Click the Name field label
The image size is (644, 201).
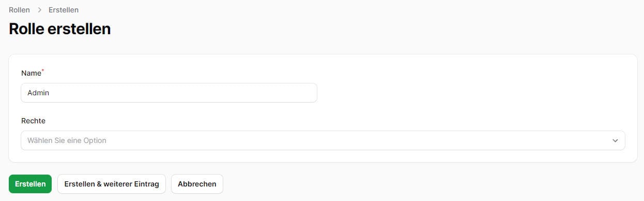point(31,73)
